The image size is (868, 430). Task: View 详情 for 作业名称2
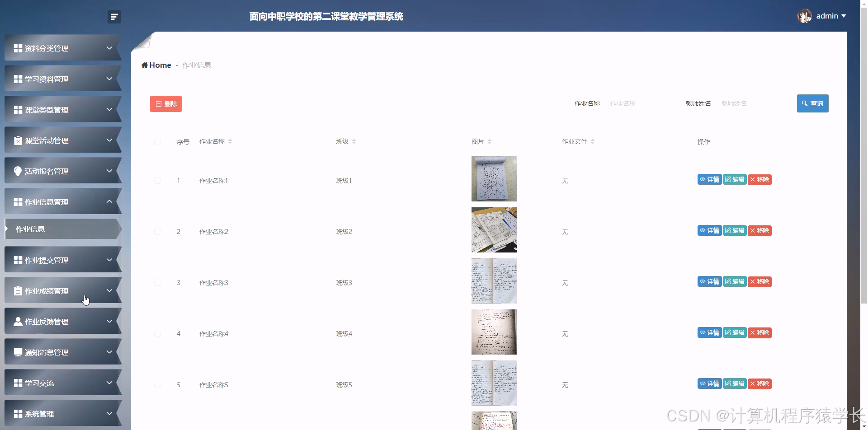point(709,230)
